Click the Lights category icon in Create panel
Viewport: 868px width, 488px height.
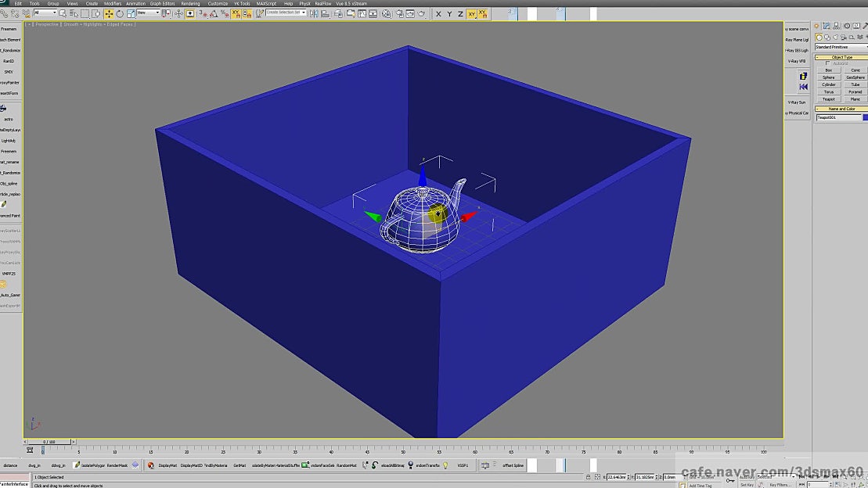tap(836, 37)
